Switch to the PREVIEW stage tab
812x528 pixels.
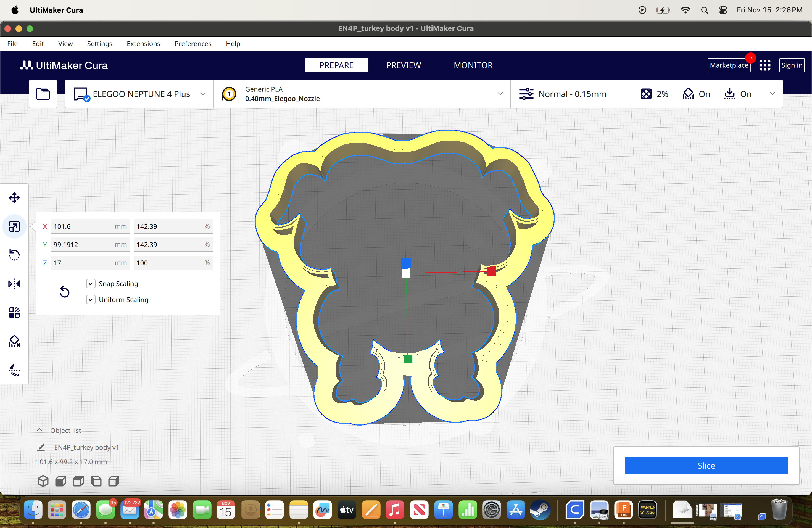point(404,65)
